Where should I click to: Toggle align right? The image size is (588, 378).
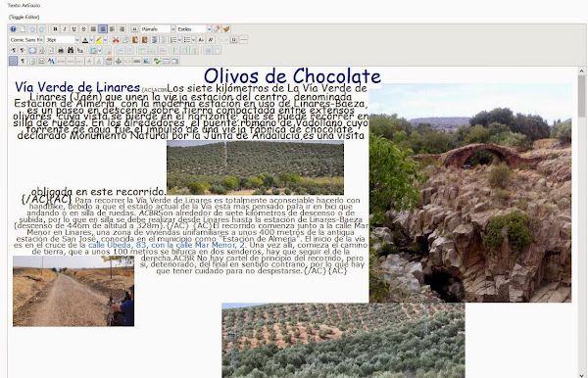122,29
